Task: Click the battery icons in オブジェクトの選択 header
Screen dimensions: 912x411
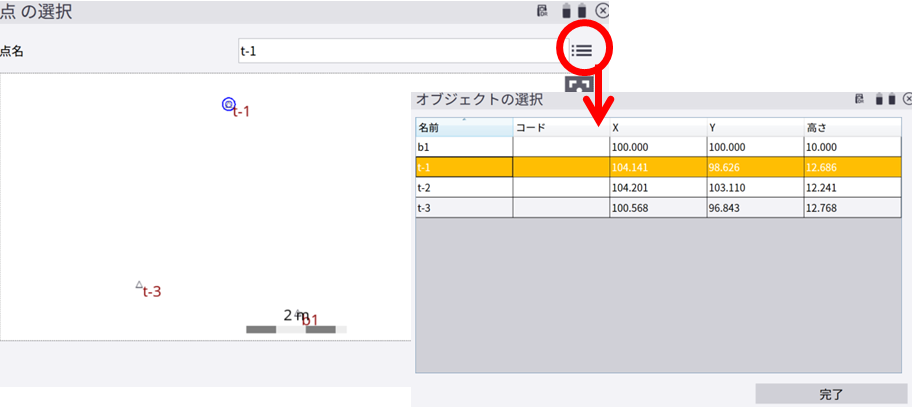Action: click(x=885, y=99)
